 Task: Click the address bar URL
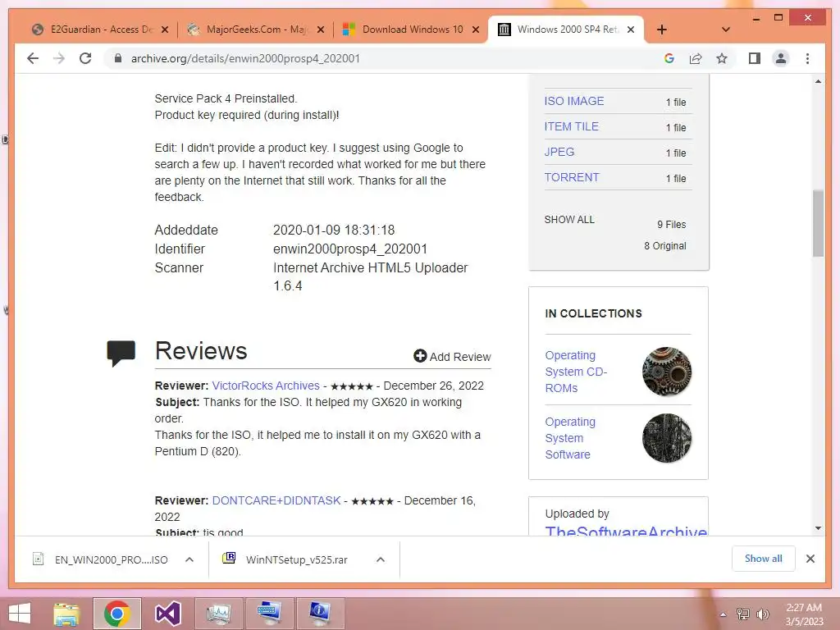245,58
